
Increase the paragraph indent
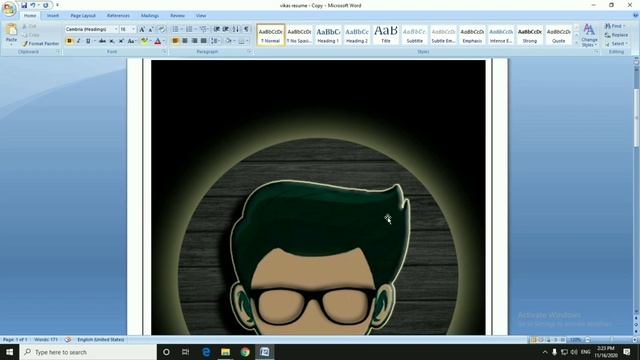tap(226, 29)
